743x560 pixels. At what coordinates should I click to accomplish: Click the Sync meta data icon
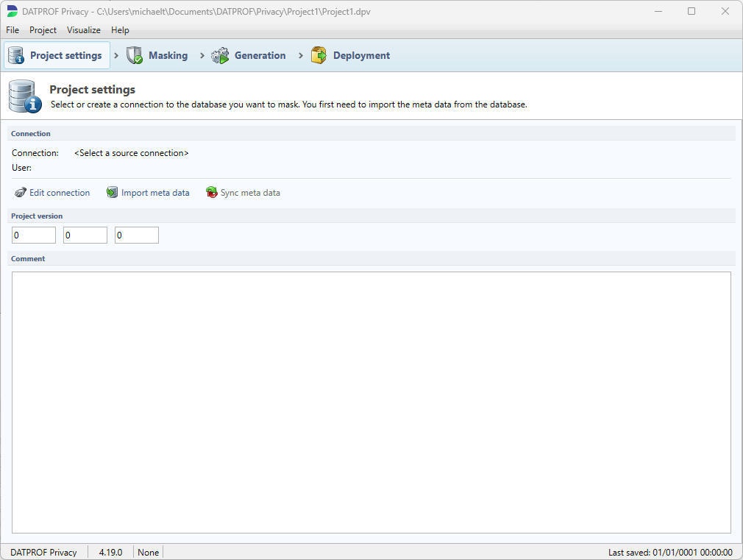point(212,193)
